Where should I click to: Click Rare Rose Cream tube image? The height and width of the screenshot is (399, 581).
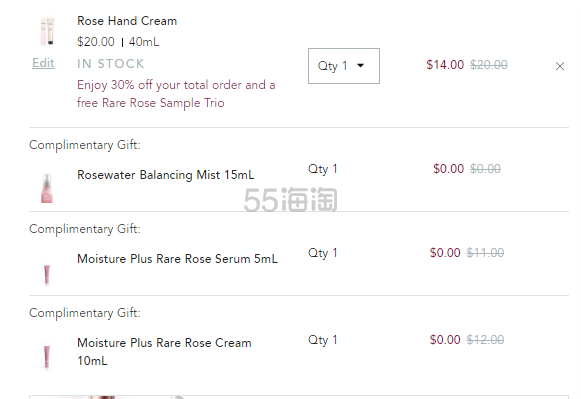pos(47,357)
